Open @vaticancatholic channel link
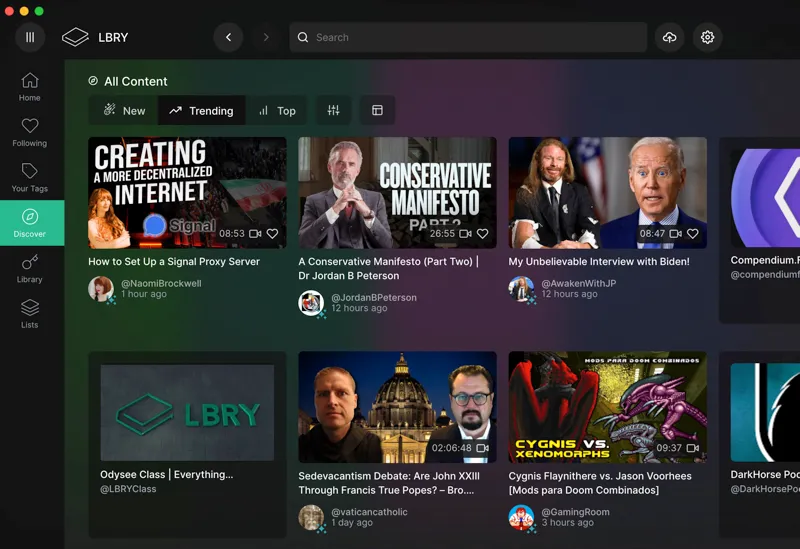The image size is (800, 549). click(369, 512)
